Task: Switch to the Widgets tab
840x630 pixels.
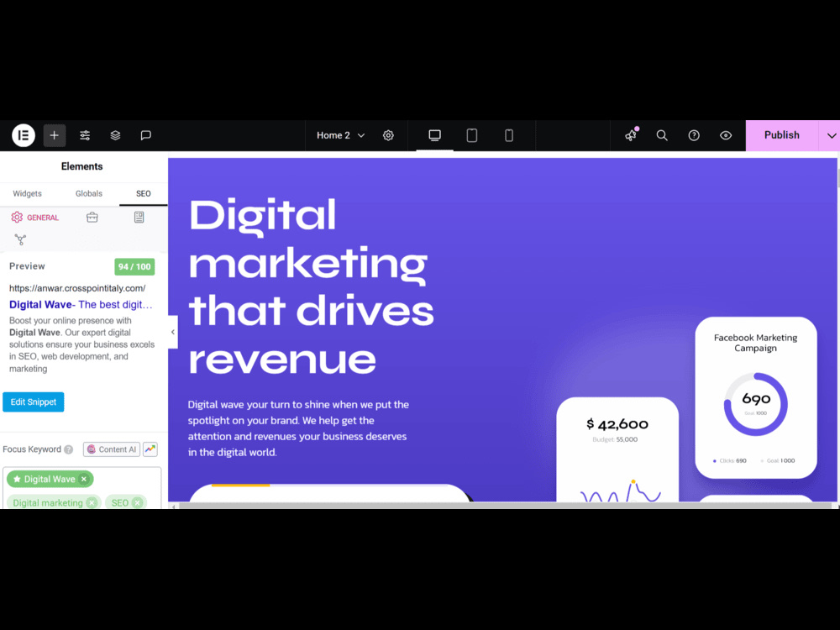Action: pos(28,194)
